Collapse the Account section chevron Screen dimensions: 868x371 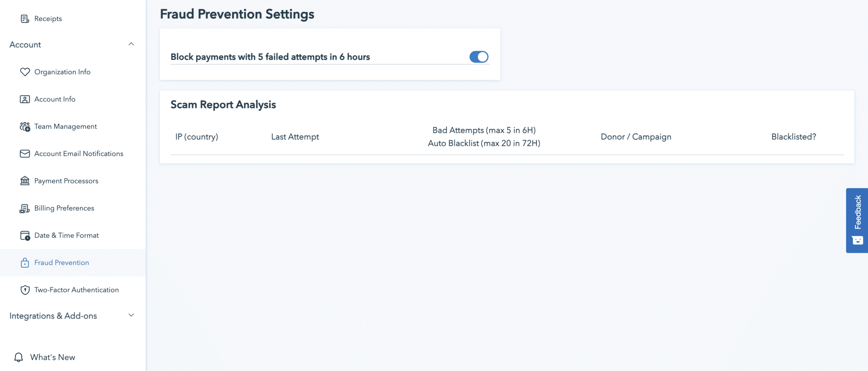pos(131,44)
